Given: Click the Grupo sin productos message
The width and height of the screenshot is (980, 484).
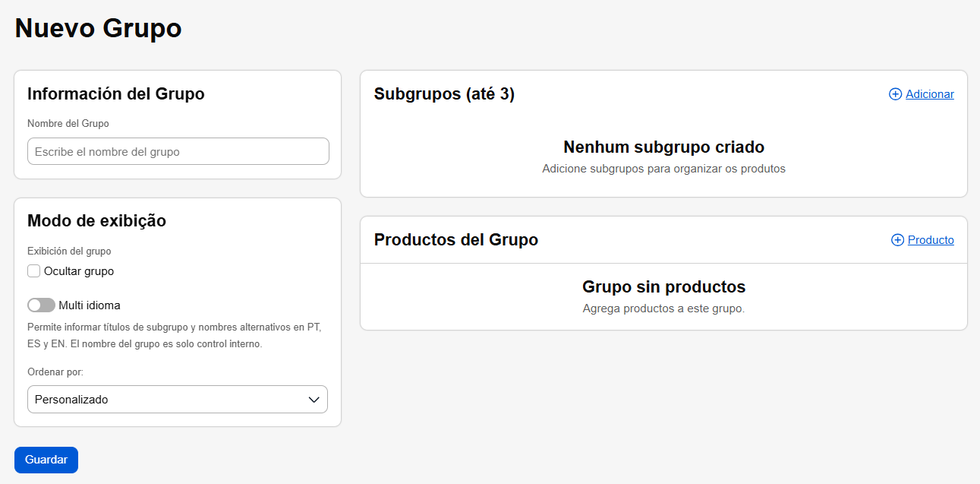Looking at the screenshot, I should [x=663, y=287].
